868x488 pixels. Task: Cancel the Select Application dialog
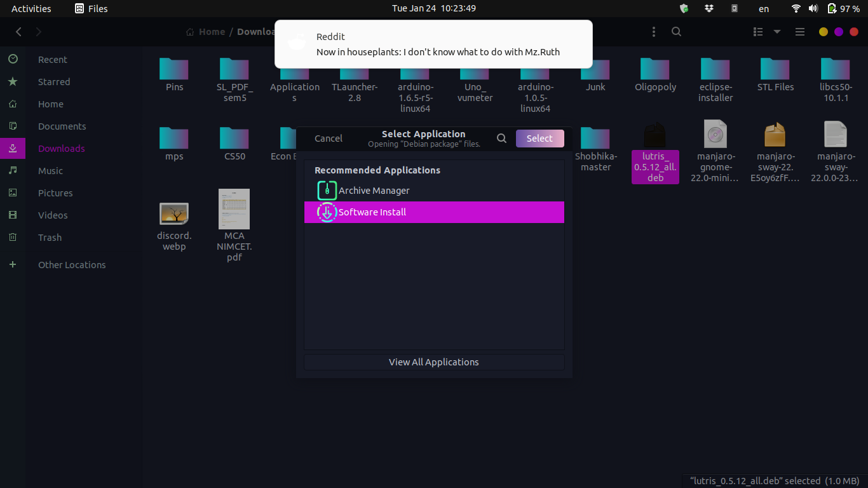(x=328, y=138)
